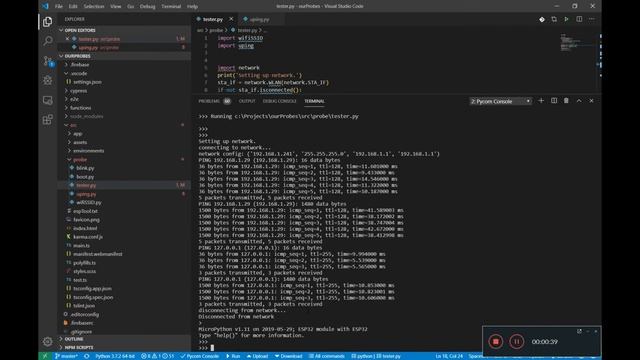The height and width of the screenshot is (360, 640).
Task: Open the Remote Explorer view icon
Action: [x=47, y=100]
